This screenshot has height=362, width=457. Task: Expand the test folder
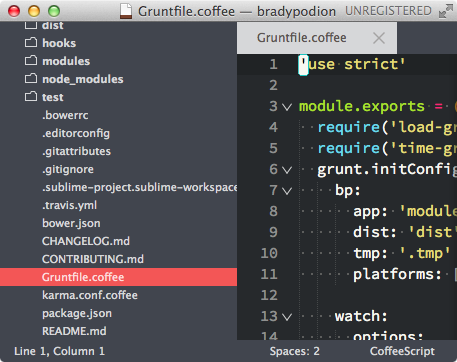tap(53, 97)
